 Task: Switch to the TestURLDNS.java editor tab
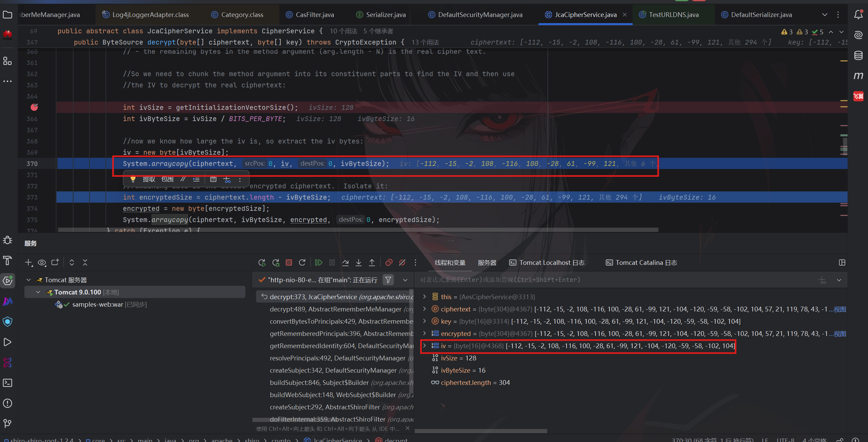[x=673, y=15]
